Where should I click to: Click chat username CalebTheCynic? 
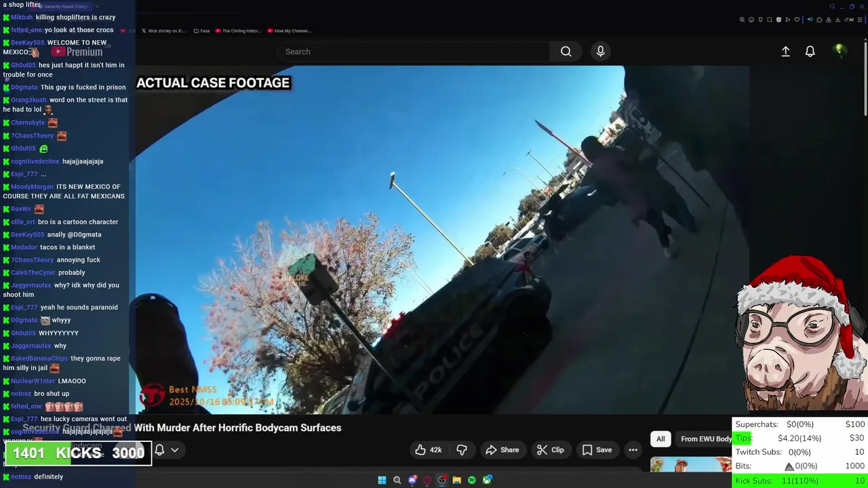[33, 272]
